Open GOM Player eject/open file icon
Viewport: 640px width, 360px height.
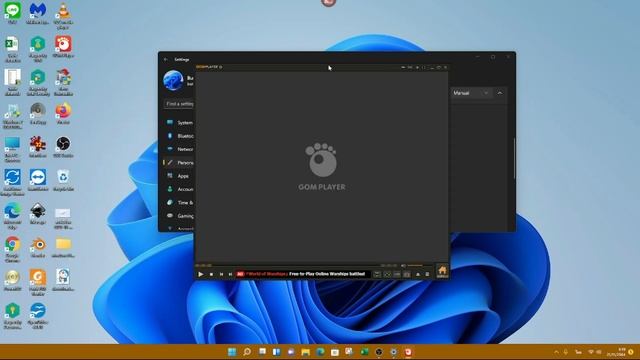418,275
